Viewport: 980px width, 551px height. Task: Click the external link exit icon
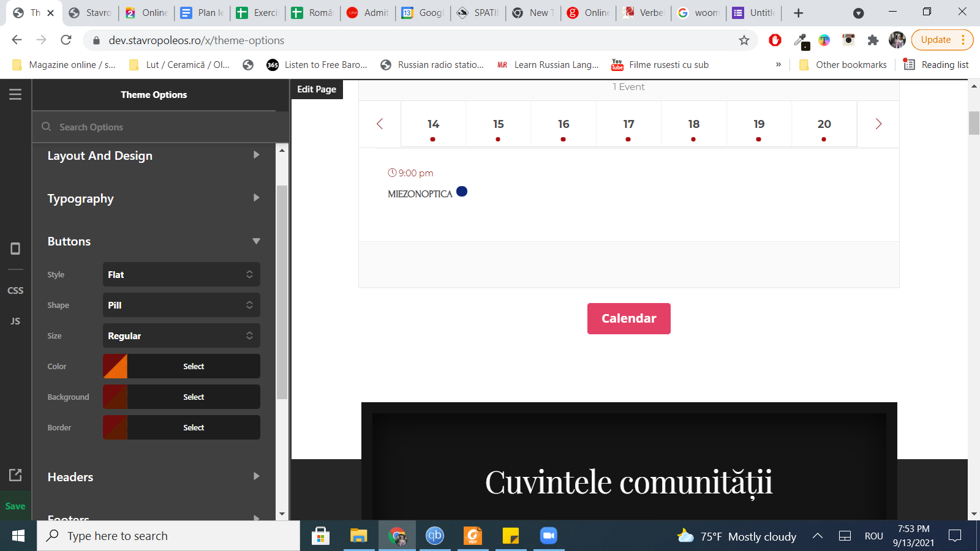coord(15,475)
